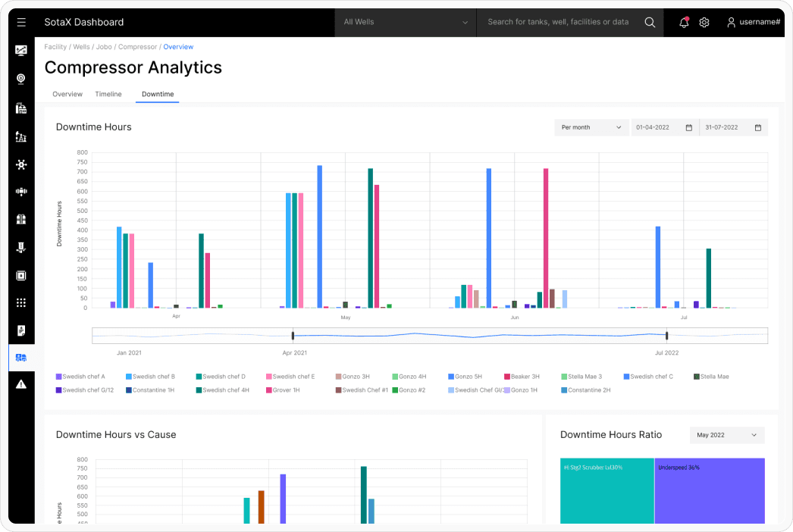Open the monitor chart sidebar icon

pyautogui.click(x=21, y=51)
